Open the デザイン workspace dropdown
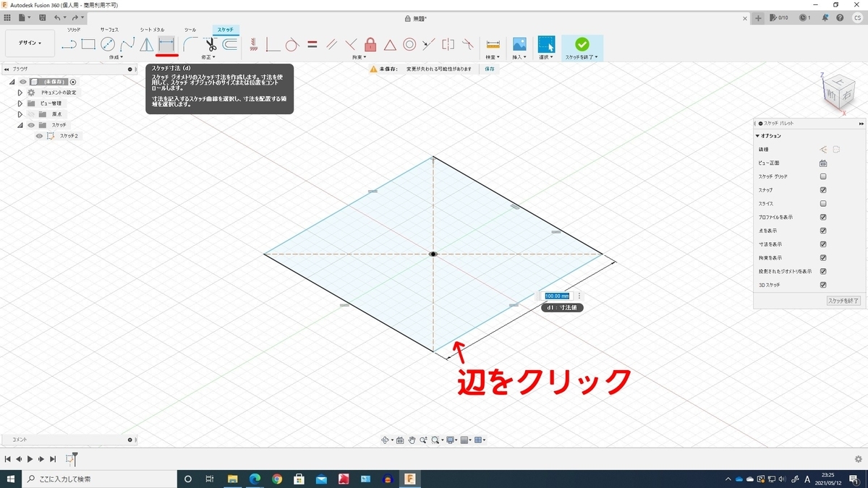The image size is (868, 488). click(29, 42)
